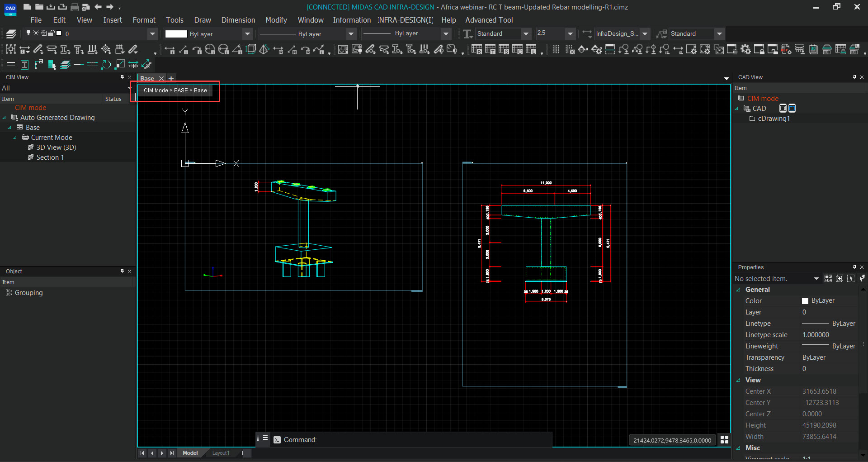Click the New file icon in quick access bar
868x462 pixels.
click(x=27, y=7)
